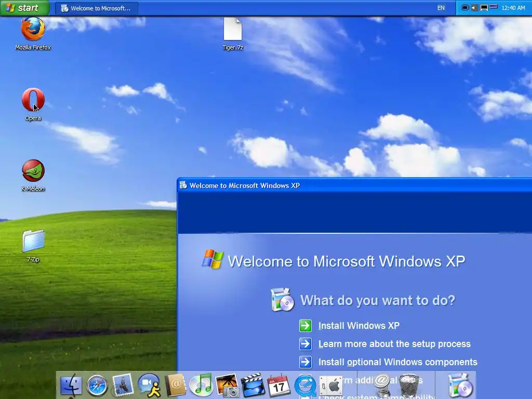The width and height of the screenshot is (532, 399).
Task: Open the Trash can in the dock
Action: [x=408, y=386]
